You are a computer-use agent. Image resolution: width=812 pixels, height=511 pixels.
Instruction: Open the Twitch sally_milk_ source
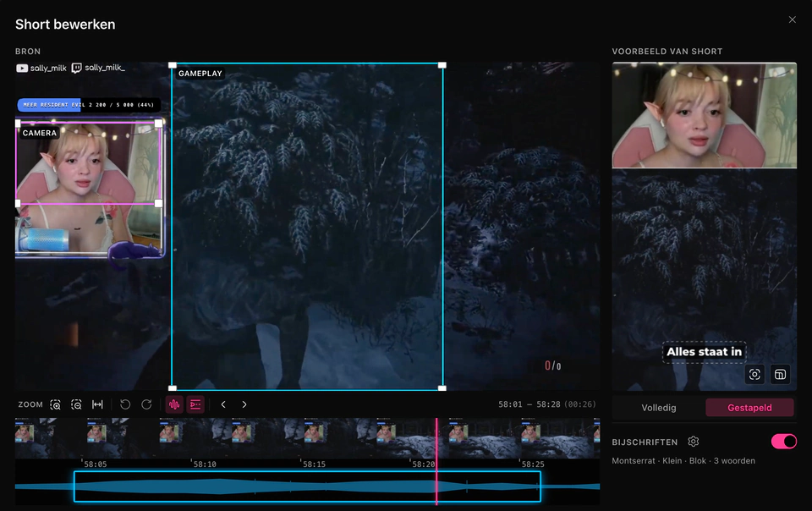tap(98, 68)
